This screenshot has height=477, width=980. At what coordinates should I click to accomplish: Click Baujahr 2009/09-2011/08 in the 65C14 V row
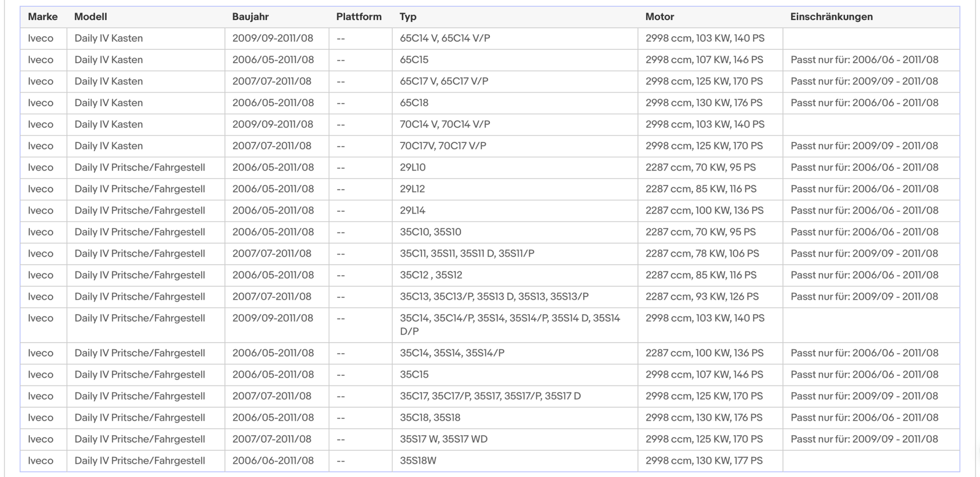(x=273, y=38)
